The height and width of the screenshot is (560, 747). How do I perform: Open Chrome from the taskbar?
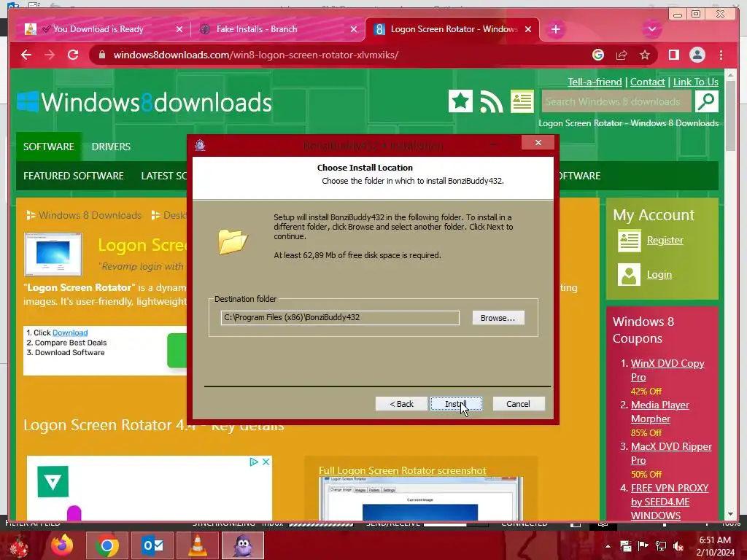tap(107, 545)
